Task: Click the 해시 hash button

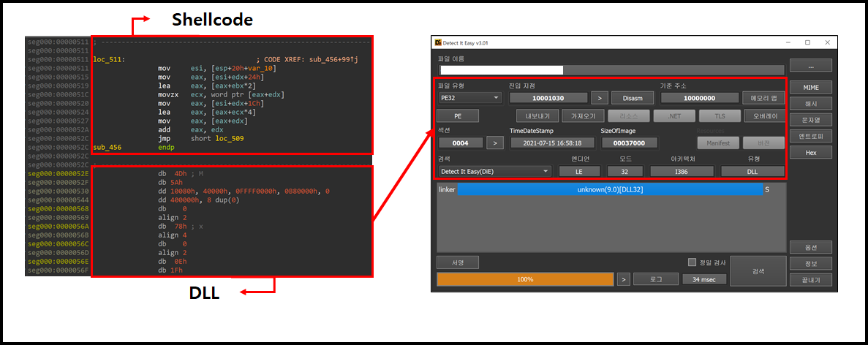Action: [810, 104]
